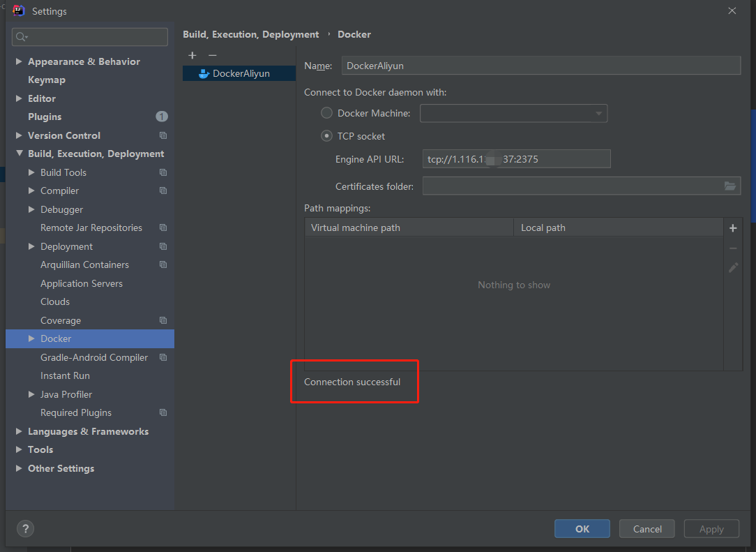This screenshot has width=756, height=552.
Task: Click project-level icon beside Required Plugins
Action: (163, 412)
